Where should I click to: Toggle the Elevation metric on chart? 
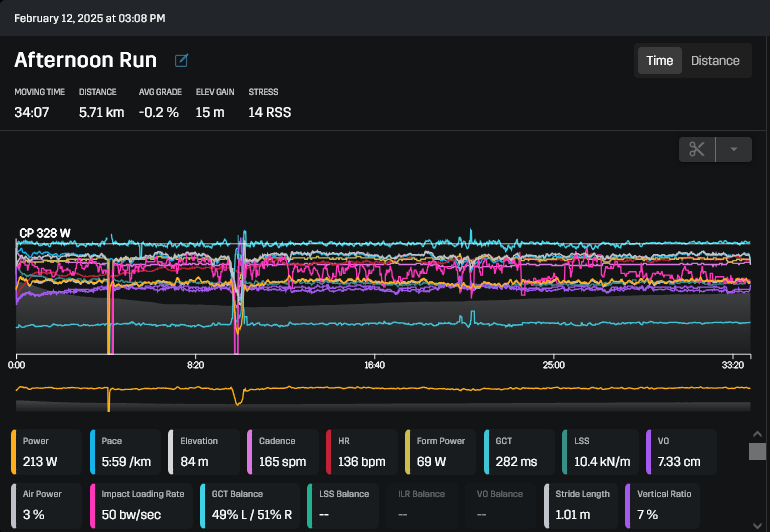point(203,452)
